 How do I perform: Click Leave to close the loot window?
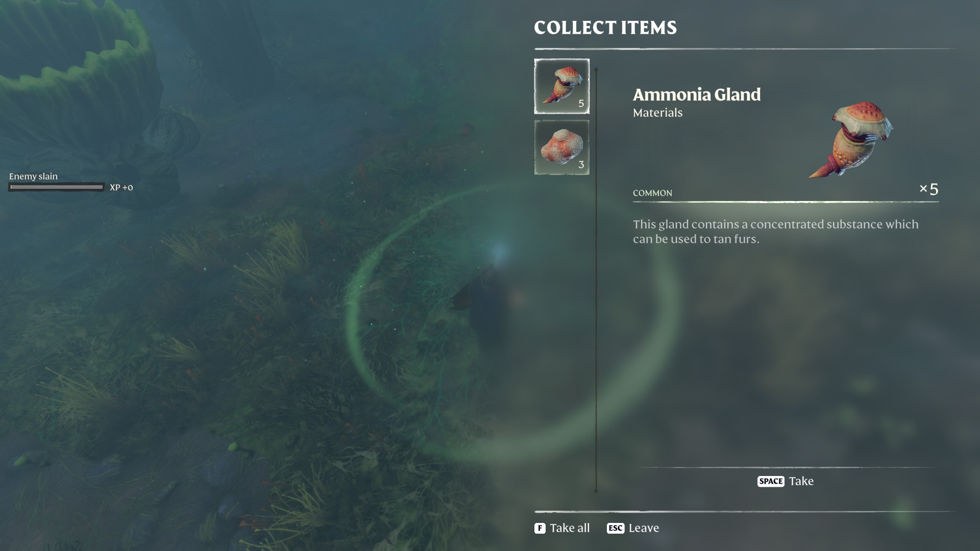644,528
